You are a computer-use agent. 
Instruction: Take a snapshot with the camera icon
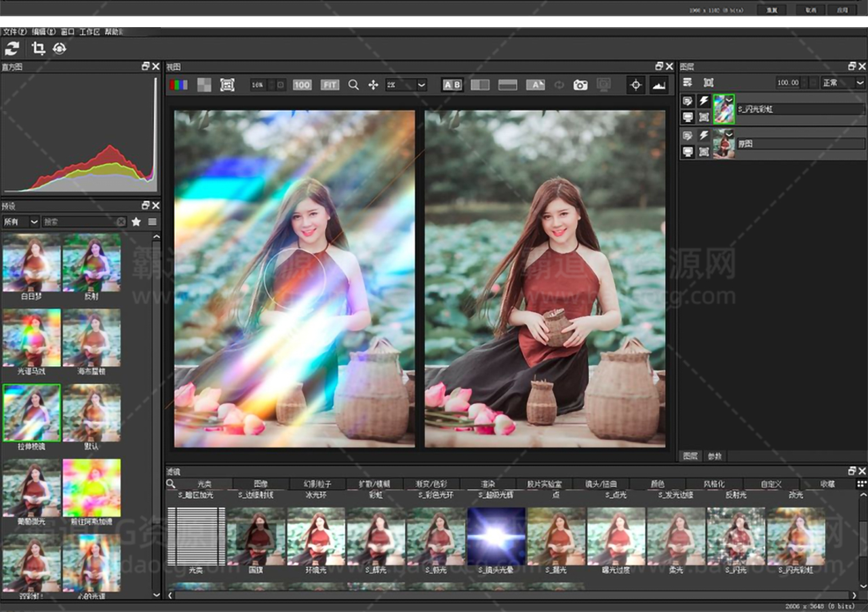(x=580, y=85)
